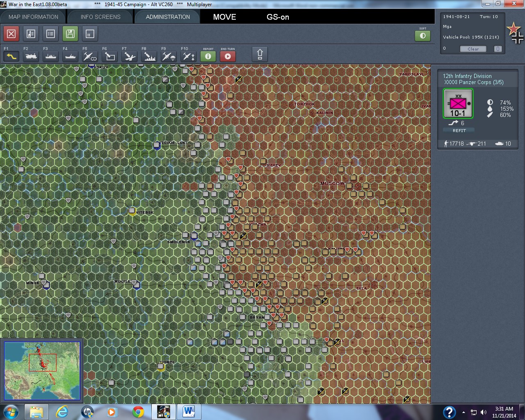Image resolution: width=525 pixels, height=420 pixels.
Task: Save the game with the green floppy icon
Action: [x=71, y=34]
